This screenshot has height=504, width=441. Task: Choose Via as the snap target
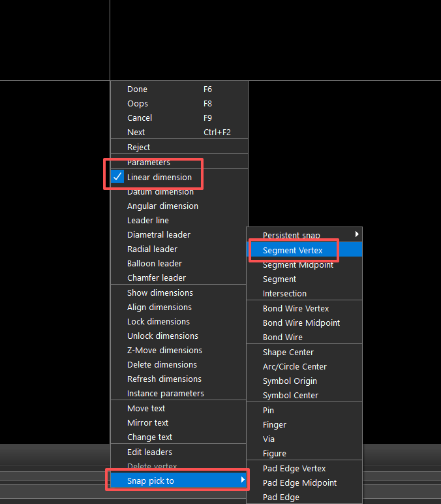tap(269, 439)
